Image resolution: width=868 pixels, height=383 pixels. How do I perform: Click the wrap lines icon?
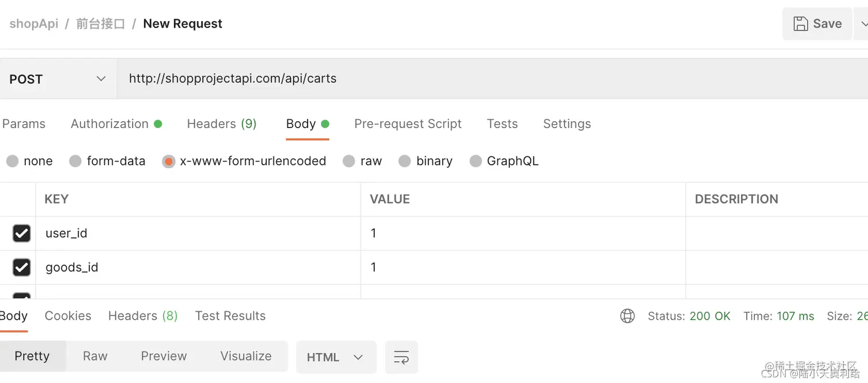point(401,357)
